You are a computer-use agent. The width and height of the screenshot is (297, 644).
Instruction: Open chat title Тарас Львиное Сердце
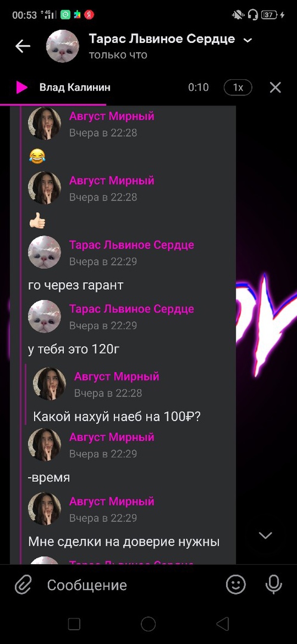[x=162, y=39]
